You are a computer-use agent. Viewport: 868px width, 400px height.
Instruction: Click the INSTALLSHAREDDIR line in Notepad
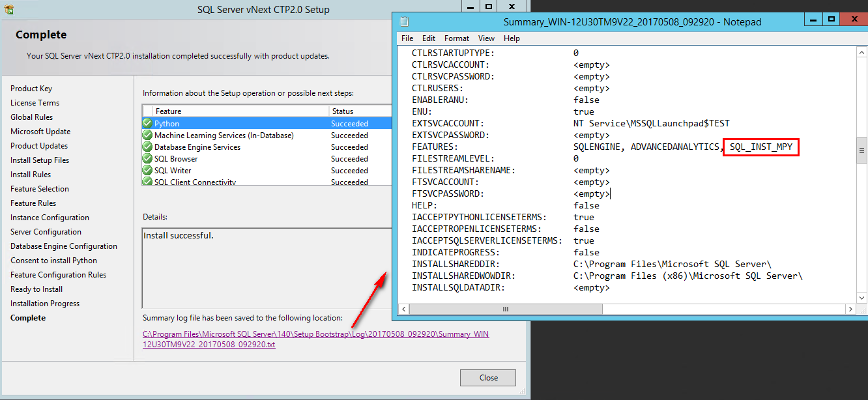pyautogui.click(x=592, y=264)
